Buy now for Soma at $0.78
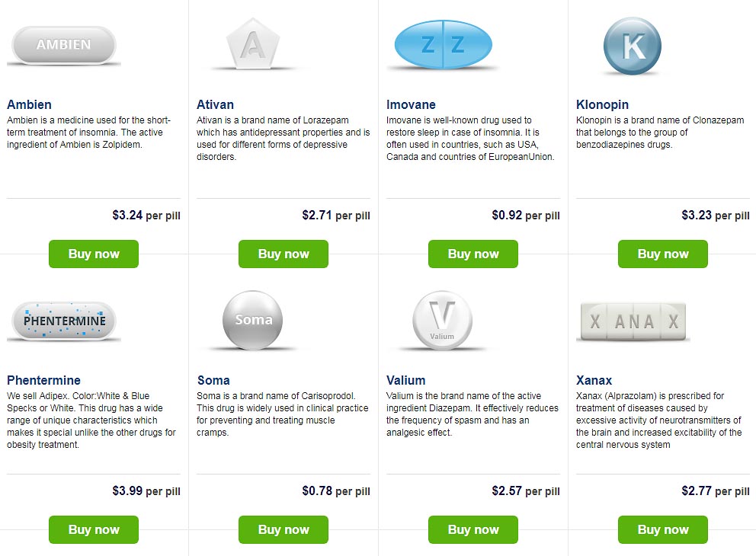The height and width of the screenshot is (556, 756). pos(283,529)
